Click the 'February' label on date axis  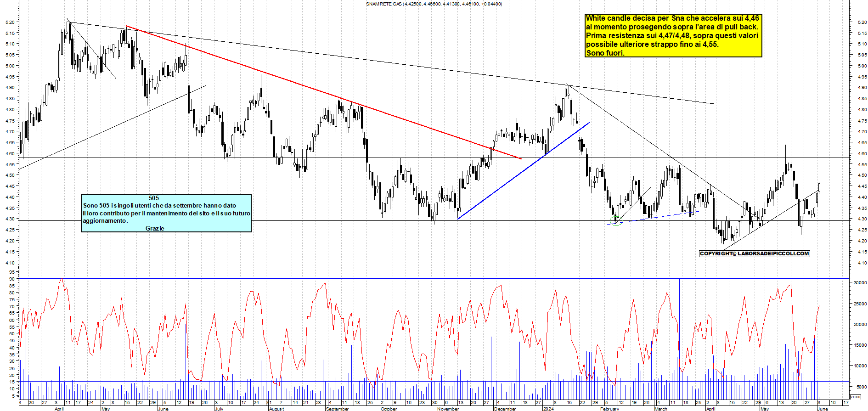(609, 409)
